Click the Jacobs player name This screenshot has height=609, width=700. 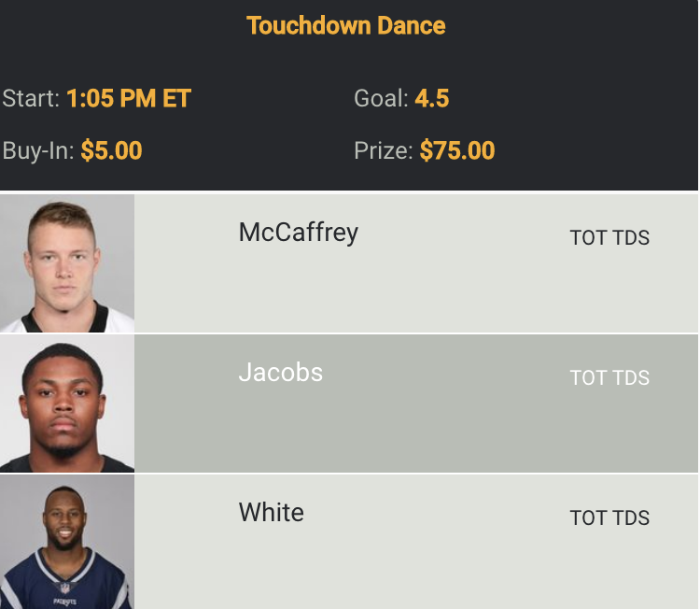pos(280,372)
